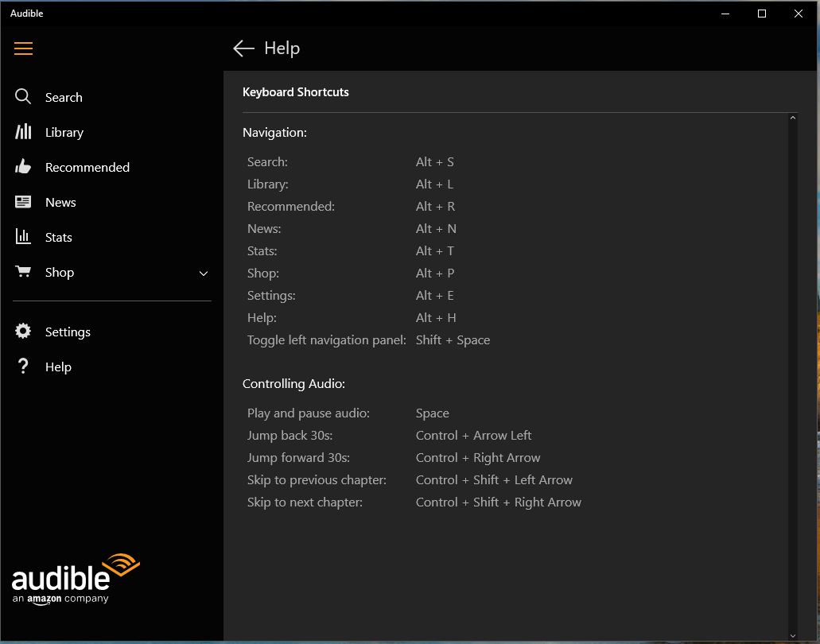Image resolution: width=820 pixels, height=644 pixels.
Task: Click the 'Alt + P' shortcut text
Action: 435,273
